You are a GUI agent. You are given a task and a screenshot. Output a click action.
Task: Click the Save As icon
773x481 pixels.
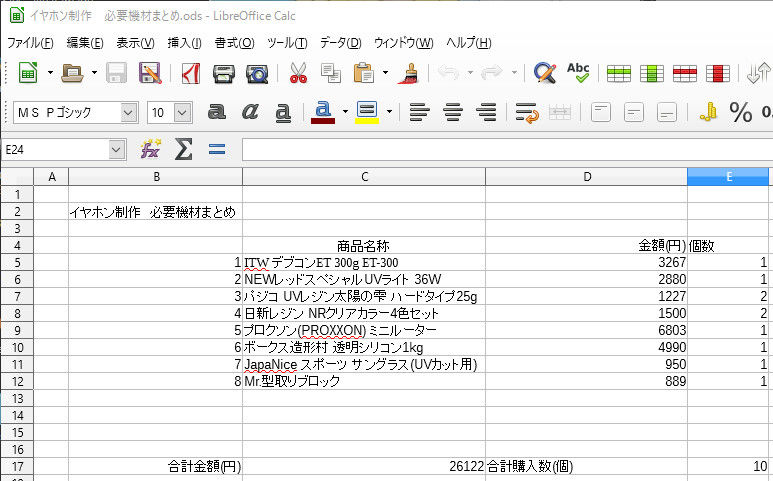pyautogui.click(x=150, y=73)
